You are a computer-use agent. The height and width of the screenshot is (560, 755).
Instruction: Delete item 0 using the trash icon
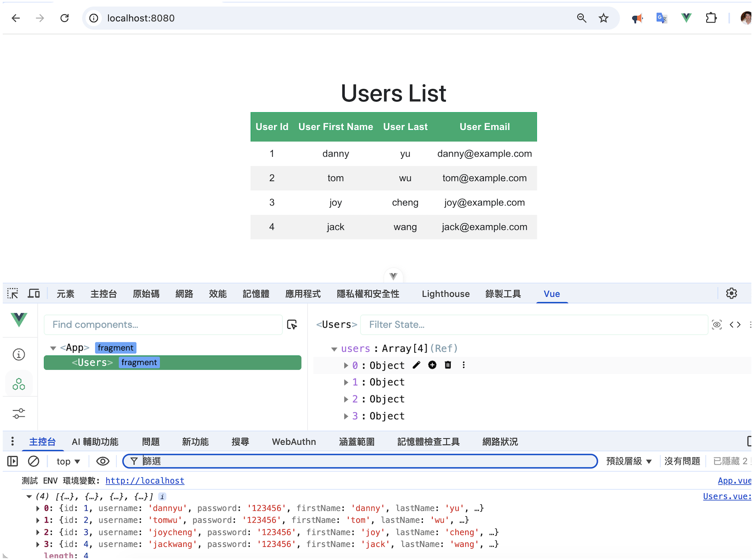[448, 365]
